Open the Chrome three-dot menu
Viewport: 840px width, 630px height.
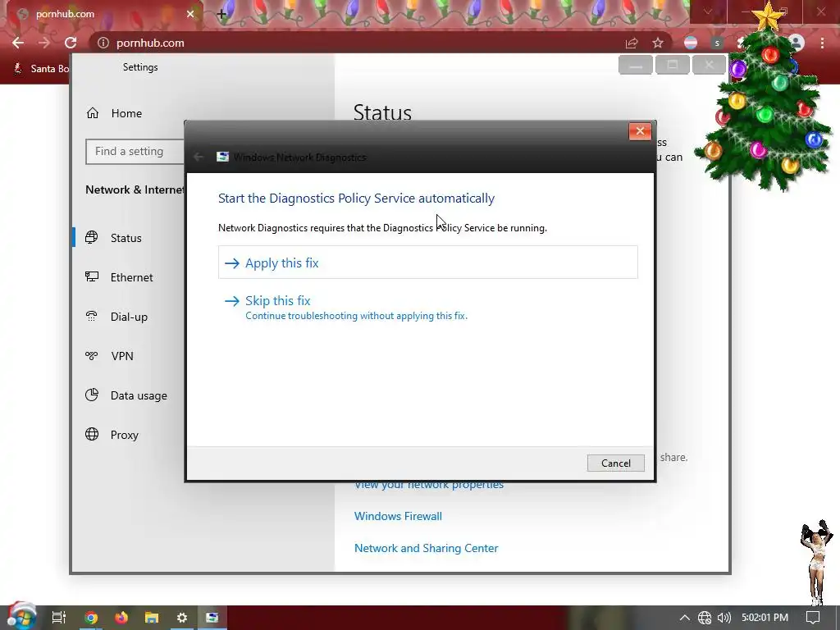pyautogui.click(x=822, y=43)
